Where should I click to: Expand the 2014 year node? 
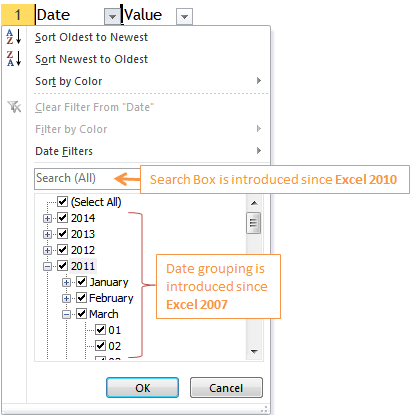(47, 219)
